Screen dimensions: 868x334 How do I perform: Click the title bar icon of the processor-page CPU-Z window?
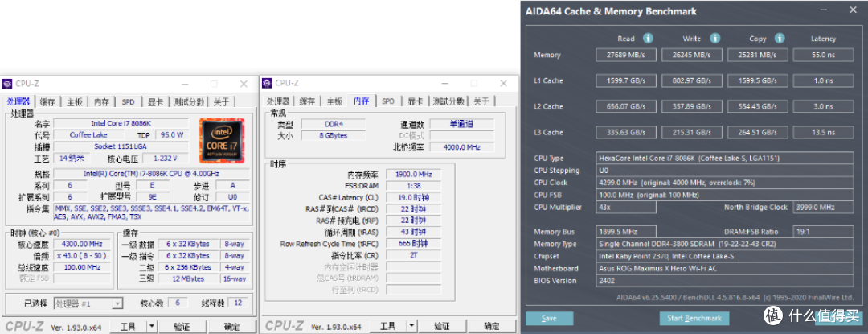coord(8,84)
